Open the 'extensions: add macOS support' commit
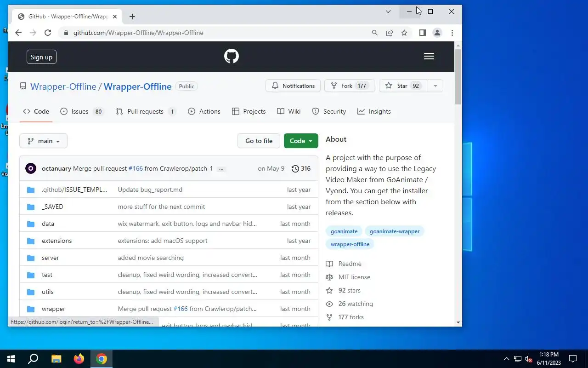 163,241
